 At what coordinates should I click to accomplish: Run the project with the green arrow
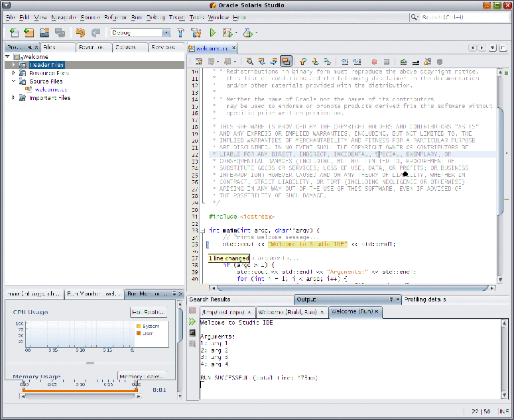[x=212, y=32]
